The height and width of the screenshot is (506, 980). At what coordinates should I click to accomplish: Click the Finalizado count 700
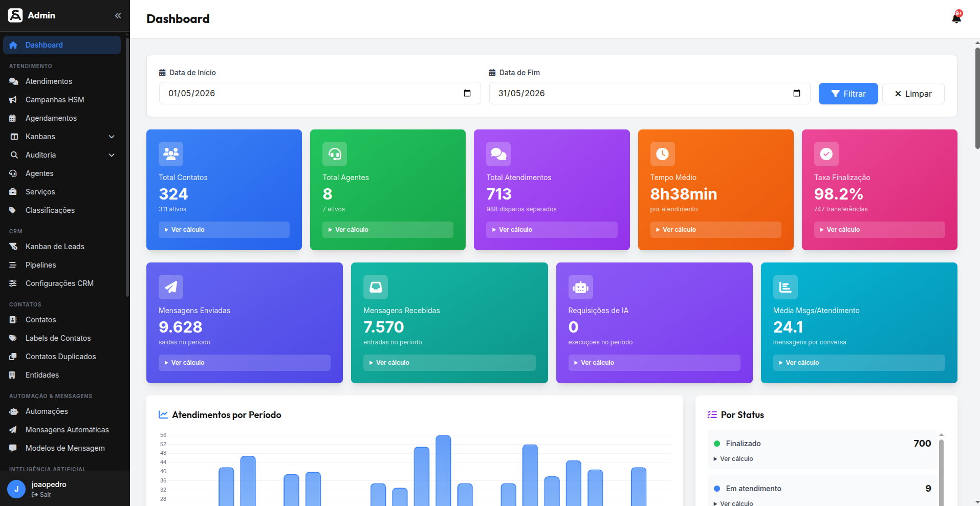(x=922, y=444)
